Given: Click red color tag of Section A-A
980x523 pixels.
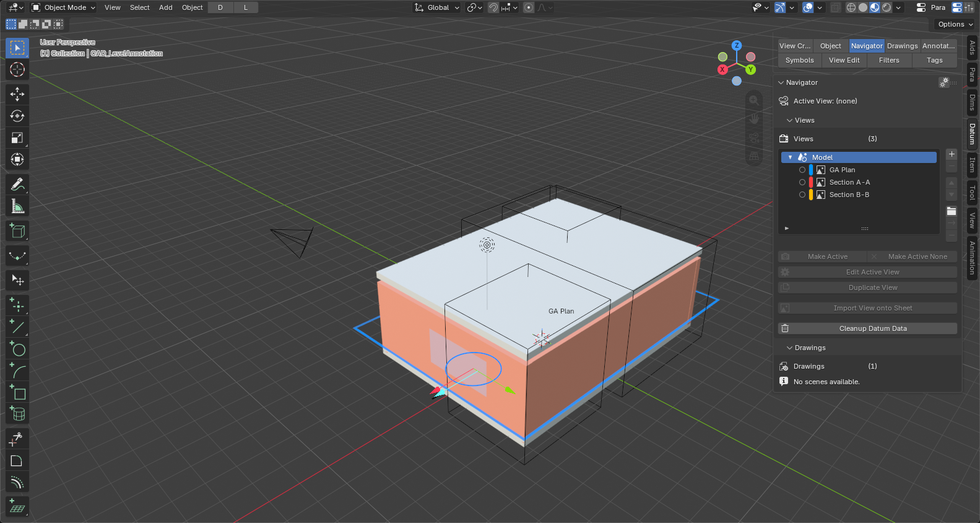Looking at the screenshot, I should pos(811,182).
